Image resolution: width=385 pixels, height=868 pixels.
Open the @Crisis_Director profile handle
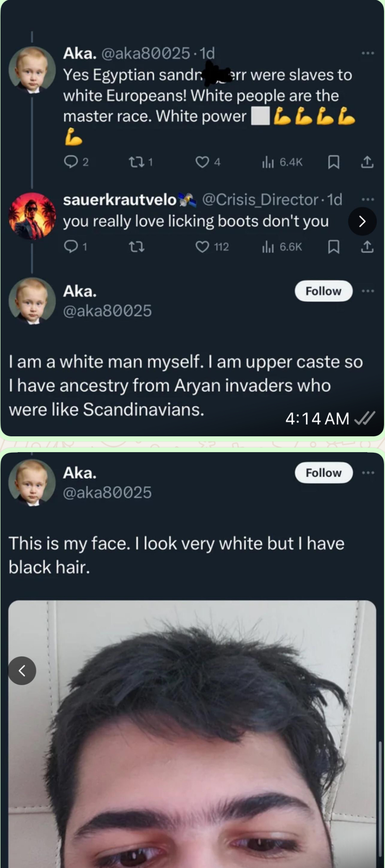tap(260, 199)
